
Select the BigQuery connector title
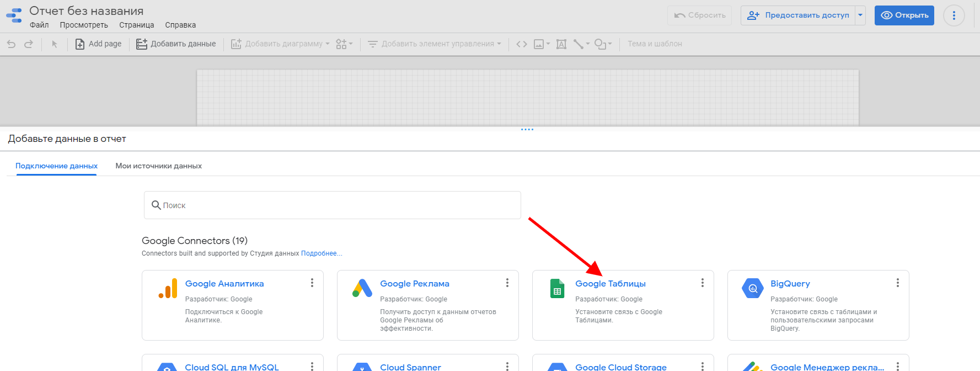click(790, 283)
